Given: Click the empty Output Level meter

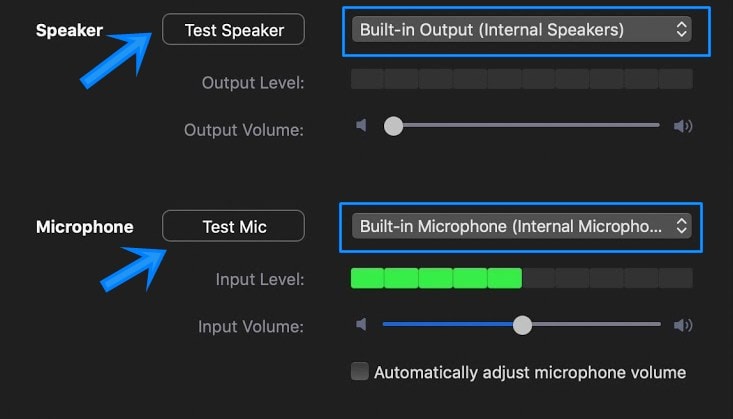Looking at the screenshot, I should 522,79.
